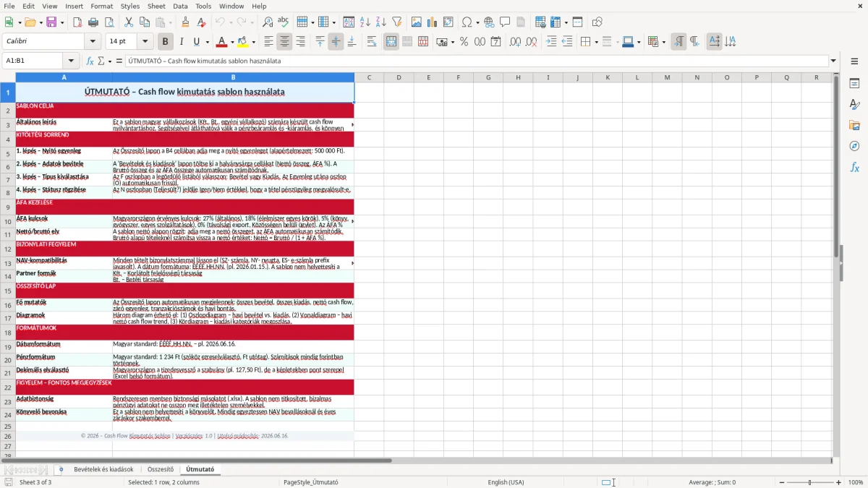Select column C header

369,77
